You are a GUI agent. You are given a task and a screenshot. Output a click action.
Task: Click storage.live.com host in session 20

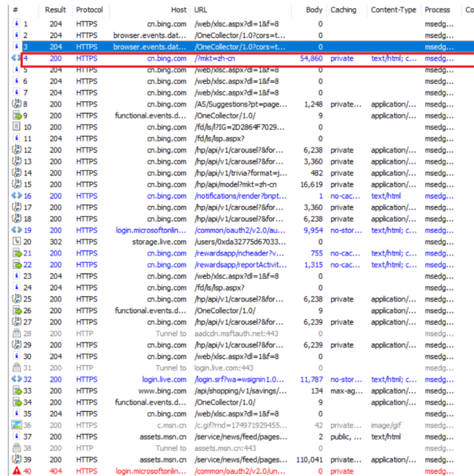pyautogui.click(x=159, y=242)
